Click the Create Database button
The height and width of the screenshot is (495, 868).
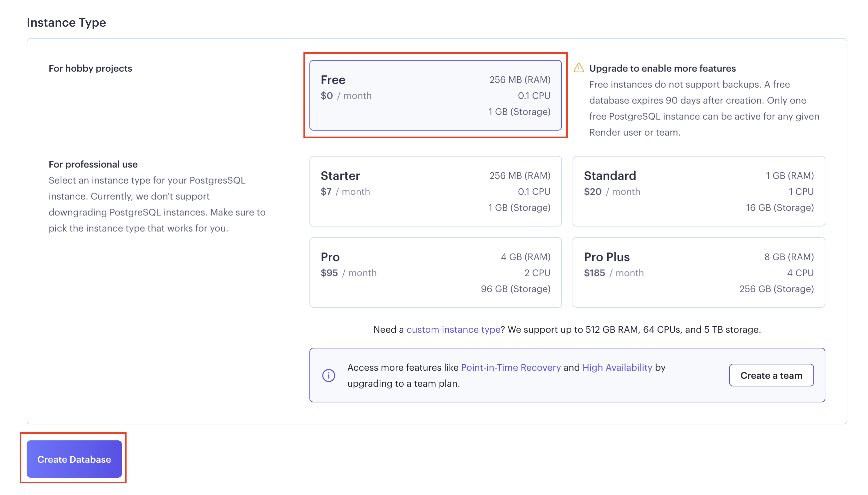click(74, 459)
